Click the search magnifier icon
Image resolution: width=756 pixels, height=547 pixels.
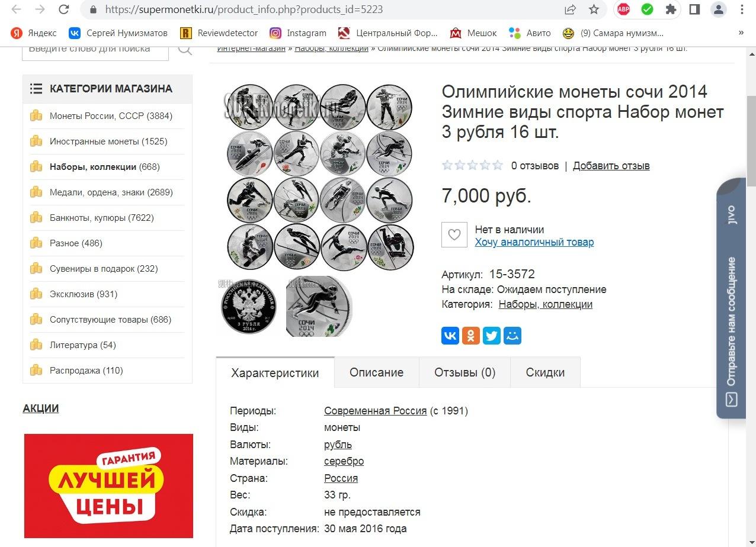point(185,49)
